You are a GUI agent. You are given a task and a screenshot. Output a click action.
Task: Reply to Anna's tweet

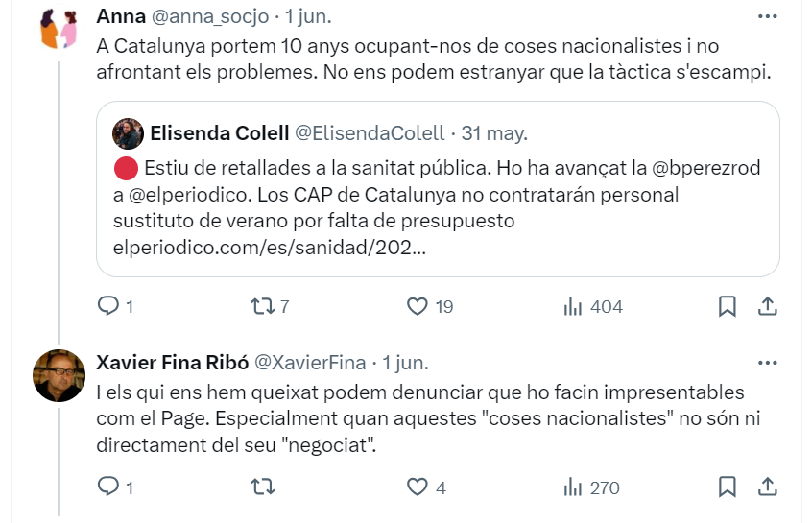108,307
